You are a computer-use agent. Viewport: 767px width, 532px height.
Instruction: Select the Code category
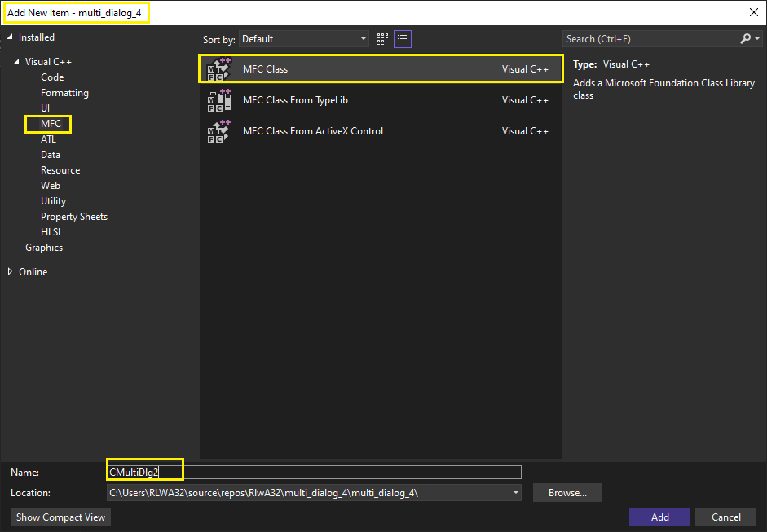(52, 77)
